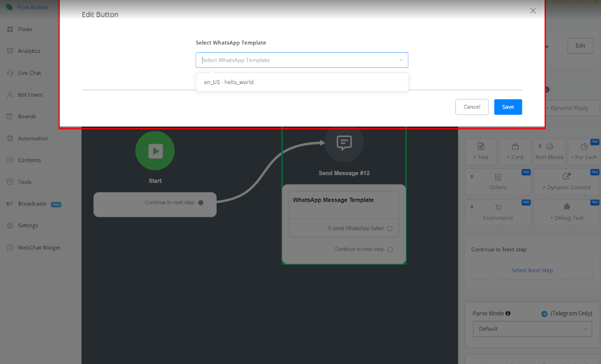Image resolution: width=601 pixels, height=364 pixels.
Task: Click the 'If send WhatsApp failed' connector
Action: (390, 229)
